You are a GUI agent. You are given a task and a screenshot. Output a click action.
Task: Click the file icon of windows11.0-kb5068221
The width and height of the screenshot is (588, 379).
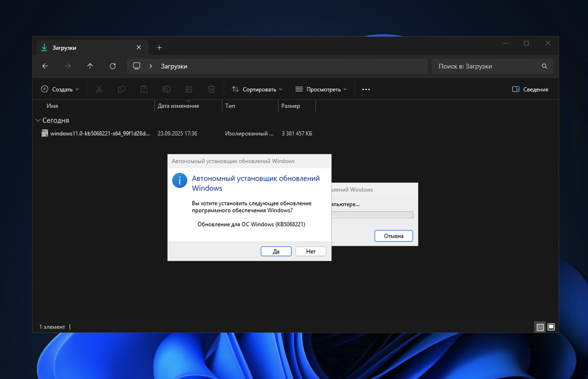coord(45,133)
